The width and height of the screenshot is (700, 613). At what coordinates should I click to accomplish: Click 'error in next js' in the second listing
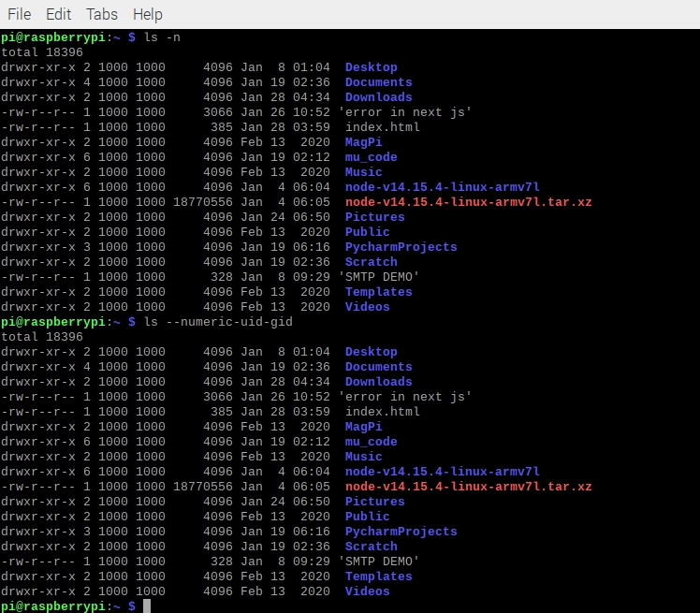(405, 397)
